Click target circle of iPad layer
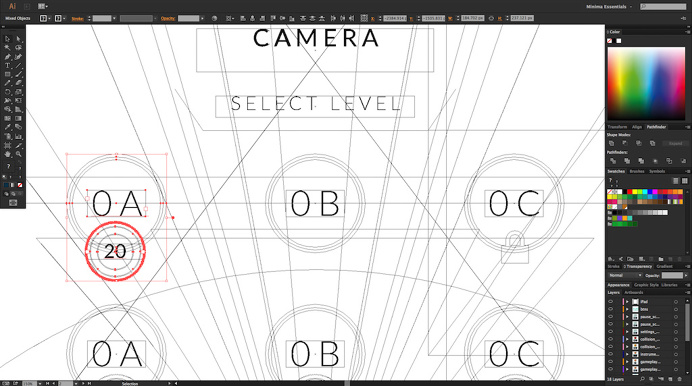The width and height of the screenshot is (692, 386). (x=676, y=302)
